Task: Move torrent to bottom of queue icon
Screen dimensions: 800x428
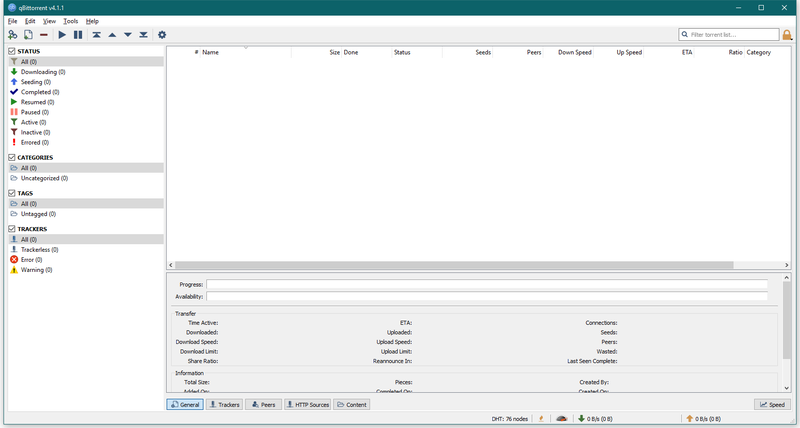Action: click(143, 35)
